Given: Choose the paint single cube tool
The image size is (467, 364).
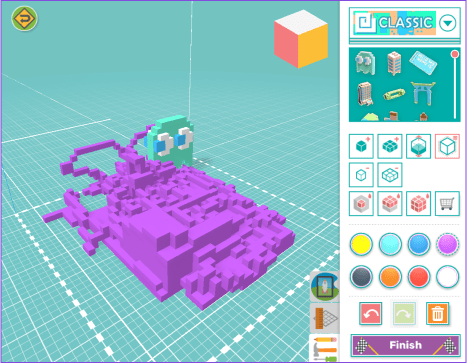Looking at the screenshot, I should pos(361,203).
